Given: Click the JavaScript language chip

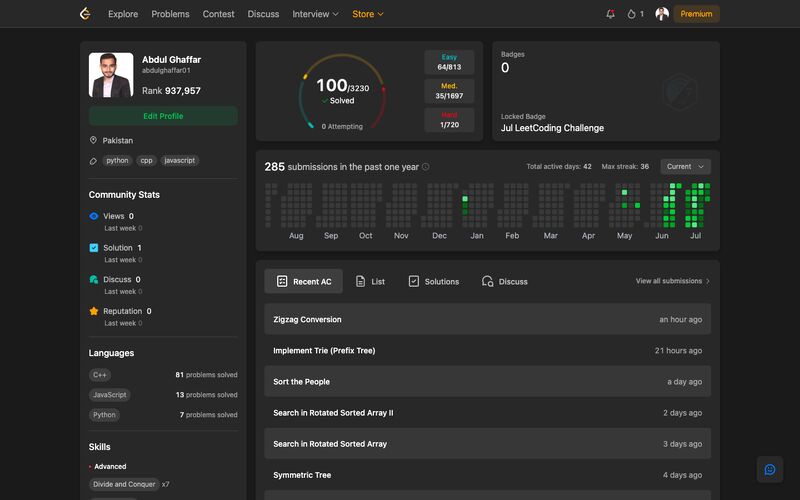Looking at the screenshot, I should [110, 395].
